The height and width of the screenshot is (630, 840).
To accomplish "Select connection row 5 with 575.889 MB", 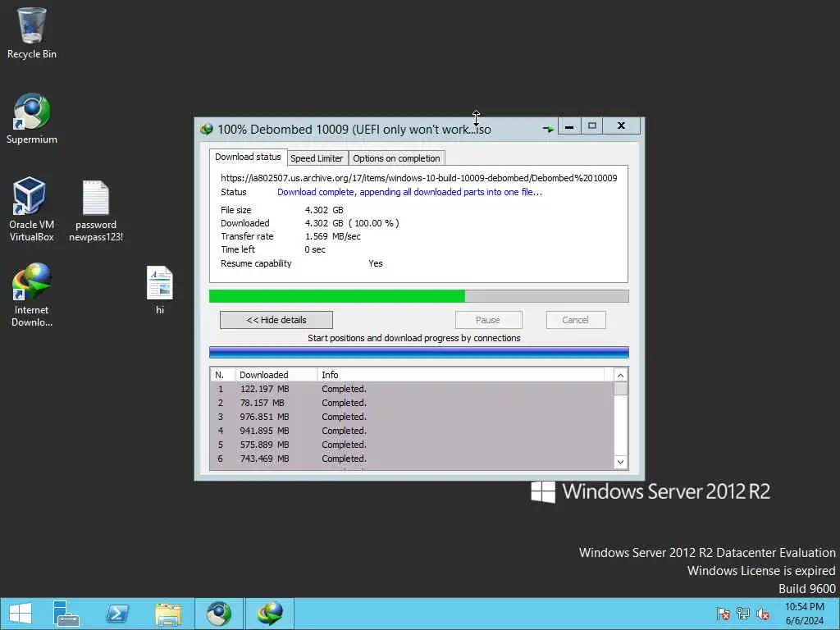I will pos(412,445).
